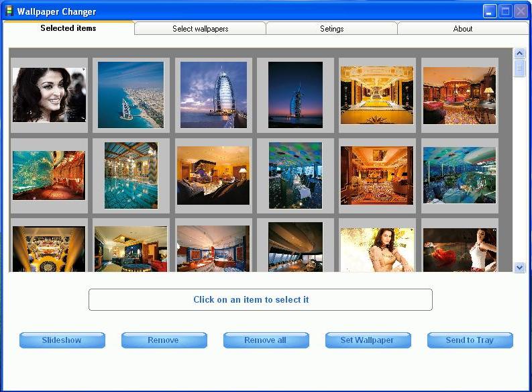This screenshot has height=392, width=532.
Task: Select the hotel bedroom suite thumbnail
Action: (x=213, y=175)
